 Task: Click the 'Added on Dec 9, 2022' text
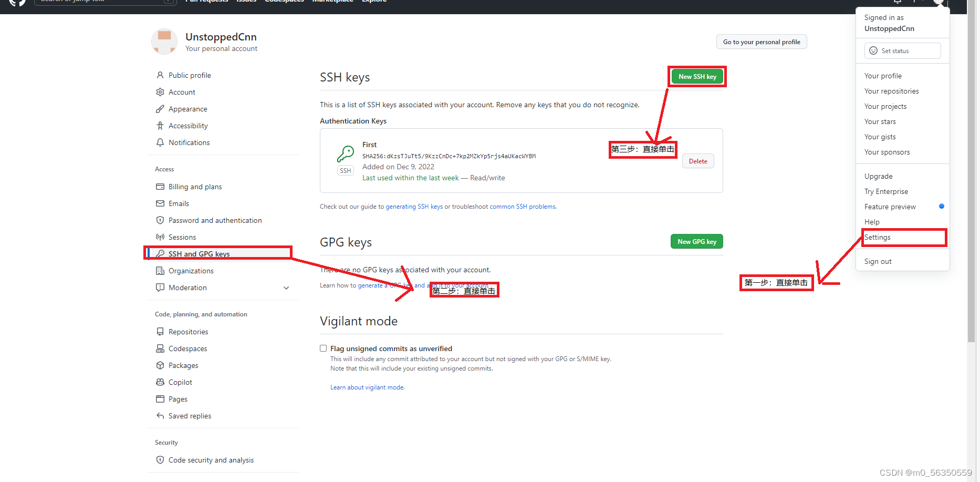[398, 167]
